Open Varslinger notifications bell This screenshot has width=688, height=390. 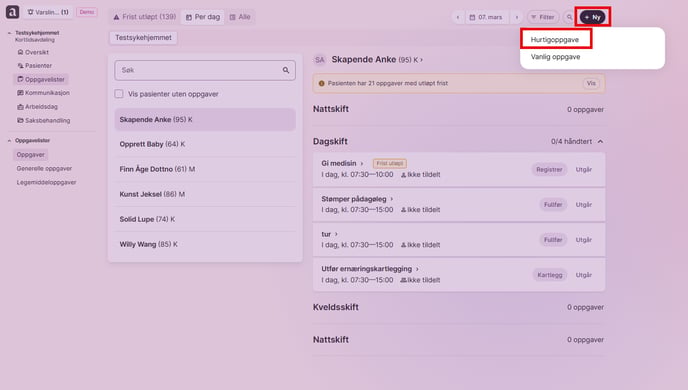coord(48,12)
